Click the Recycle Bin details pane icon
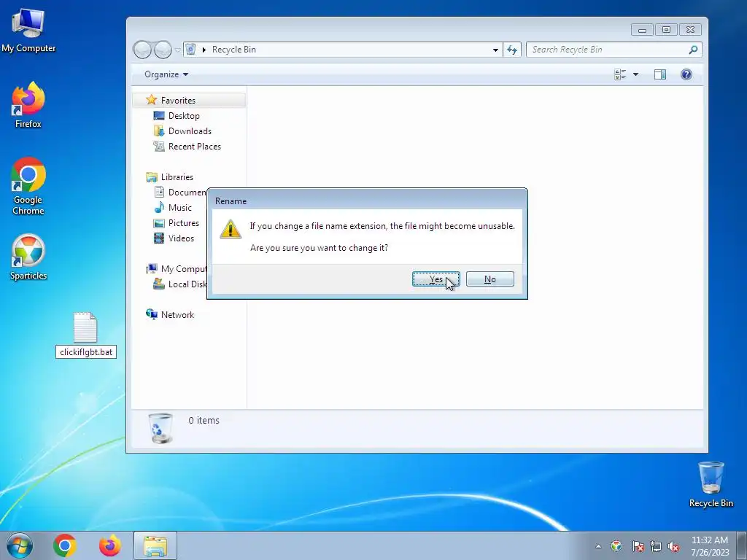This screenshot has height=560, width=747. tap(160, 428)
